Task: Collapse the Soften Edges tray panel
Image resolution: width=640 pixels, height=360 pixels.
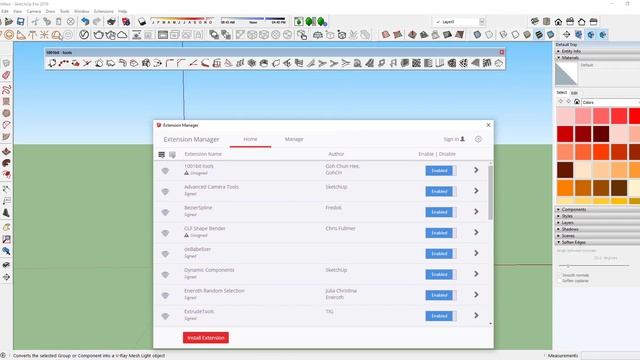Action: click(x=598, y=242)
